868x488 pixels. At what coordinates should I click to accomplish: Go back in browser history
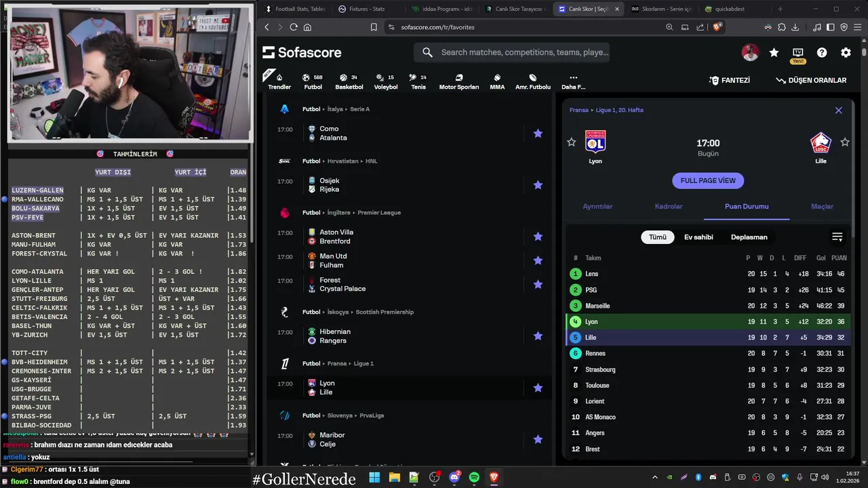267,27
